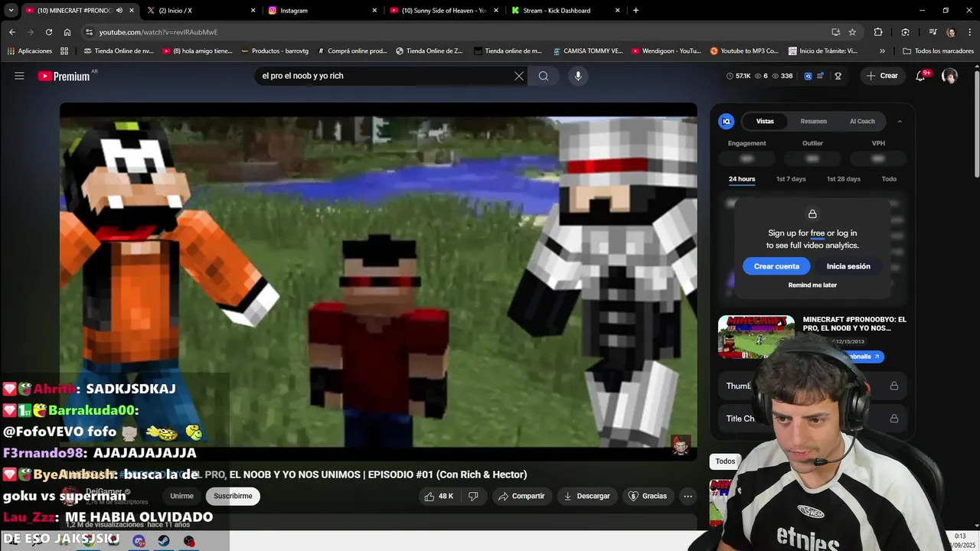The image size is (980, 551).
Task: Open the Crear create menu
Action: tap(882, 76)
